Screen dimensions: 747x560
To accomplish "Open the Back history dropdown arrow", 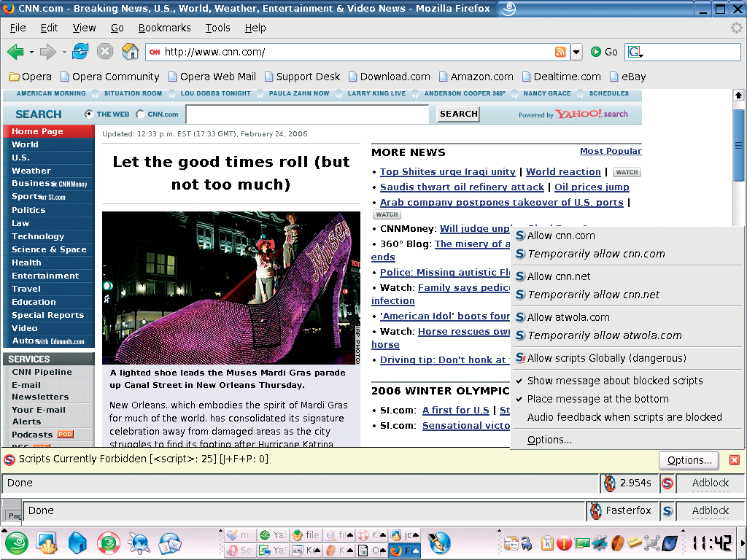I will click(31, 52).
